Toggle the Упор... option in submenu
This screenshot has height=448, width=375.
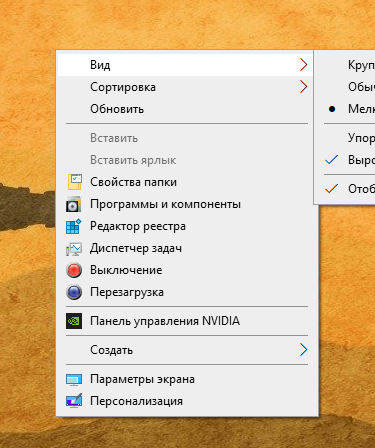coord(345,138)
